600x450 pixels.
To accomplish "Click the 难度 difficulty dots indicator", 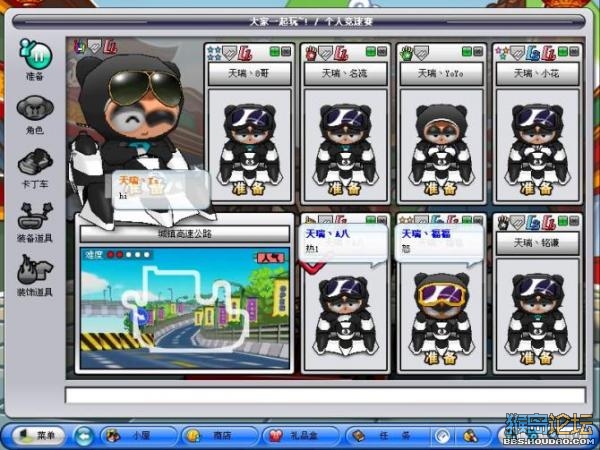I will click(119, 254).
